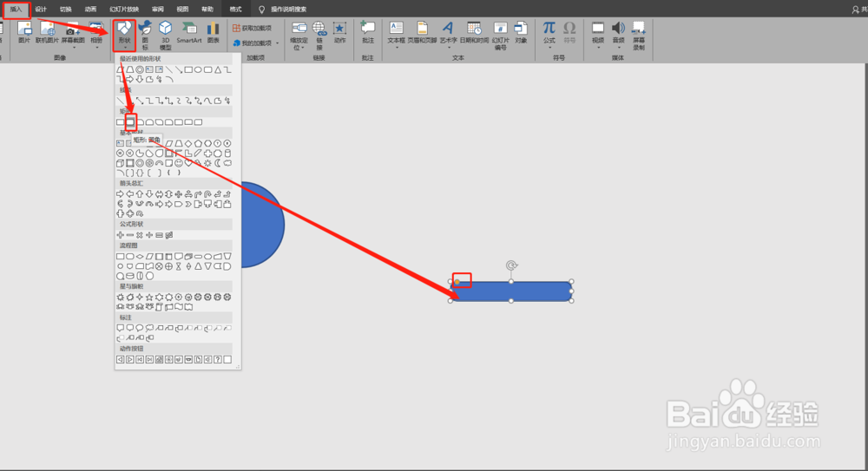This screenshot has height=471, width=868.
Task: Open the 文本框 text box dropdown
Action: tap(397, 35)
